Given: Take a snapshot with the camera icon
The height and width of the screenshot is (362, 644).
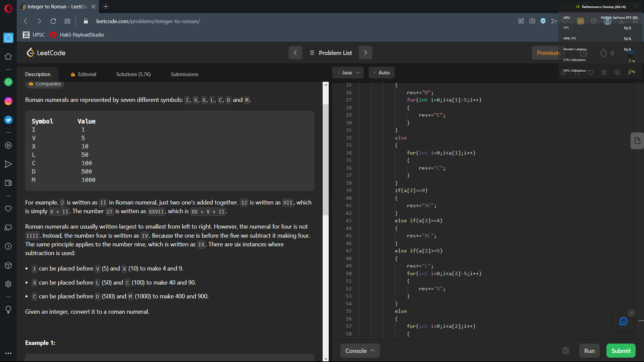Looking at the screenshot, I should pos(532,21).
